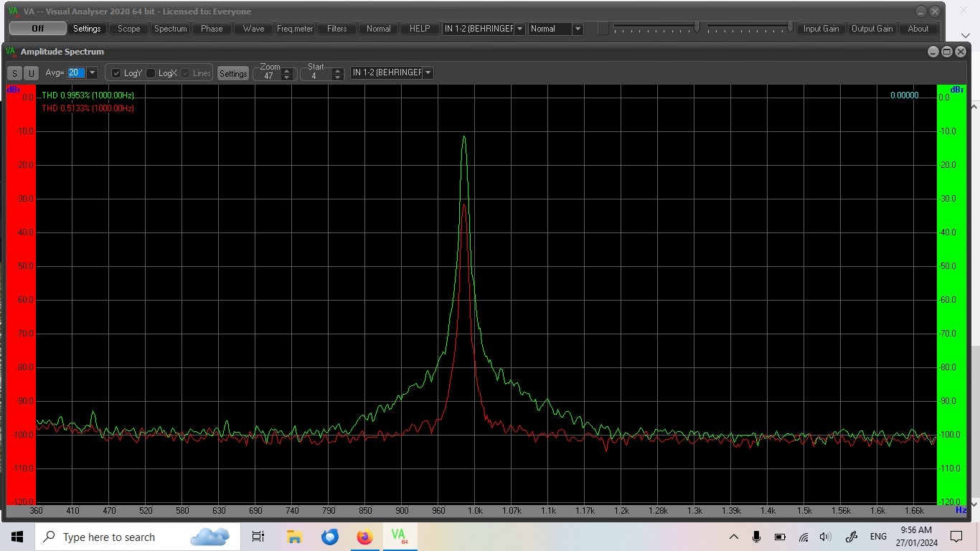This screenshot has width=980, height=551.
Task: Open the blue browser icon in the taskbar
Action: click(x=330, y=537)
